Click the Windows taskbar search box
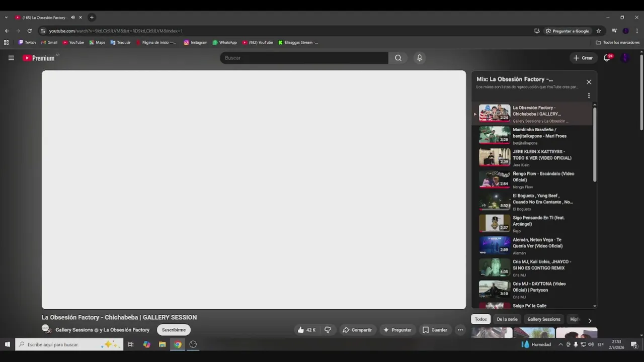The width and height of the screenshot is (644, 362). click(x=69, y=344)
